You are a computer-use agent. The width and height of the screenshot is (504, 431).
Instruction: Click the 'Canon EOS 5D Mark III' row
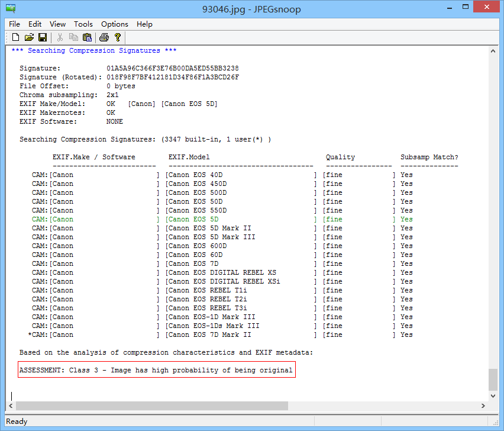point(222,237)
